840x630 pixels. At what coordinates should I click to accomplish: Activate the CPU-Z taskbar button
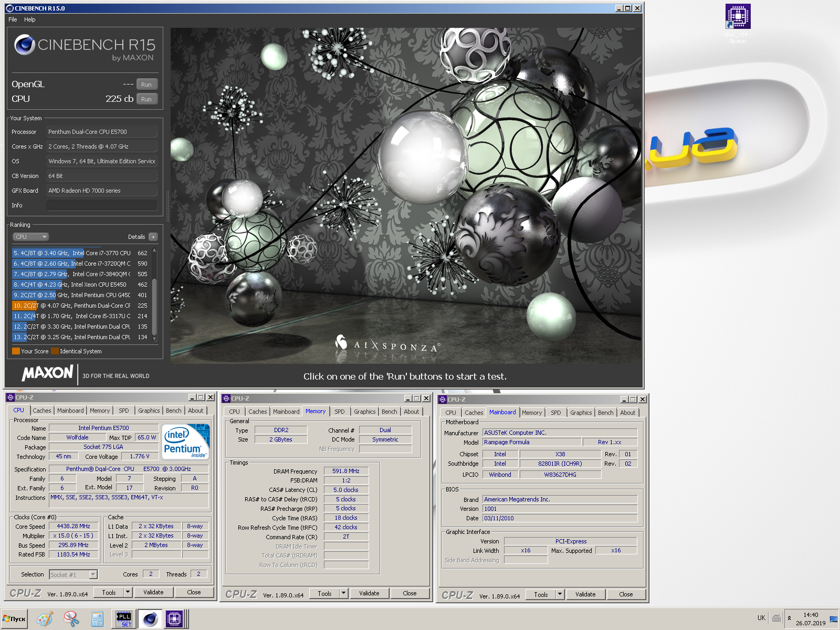point(174,619)
